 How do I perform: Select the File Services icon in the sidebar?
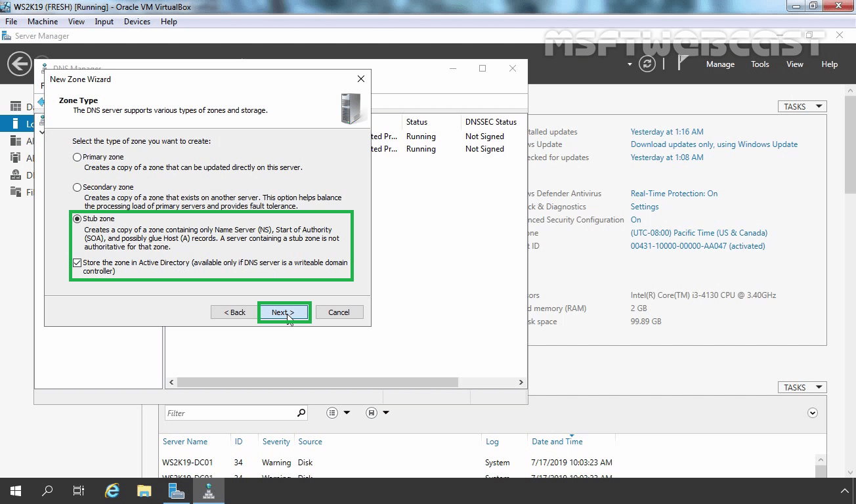click(x=16, y=192)
